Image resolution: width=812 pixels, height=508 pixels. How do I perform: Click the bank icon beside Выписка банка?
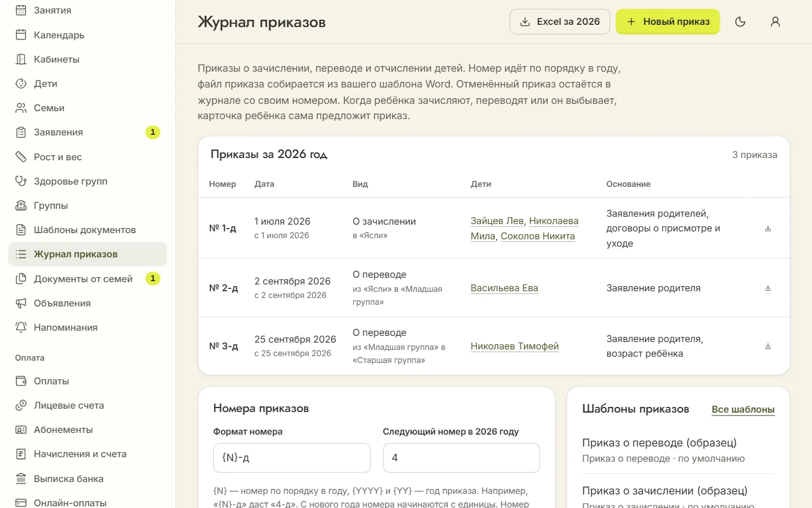(21, 479)
